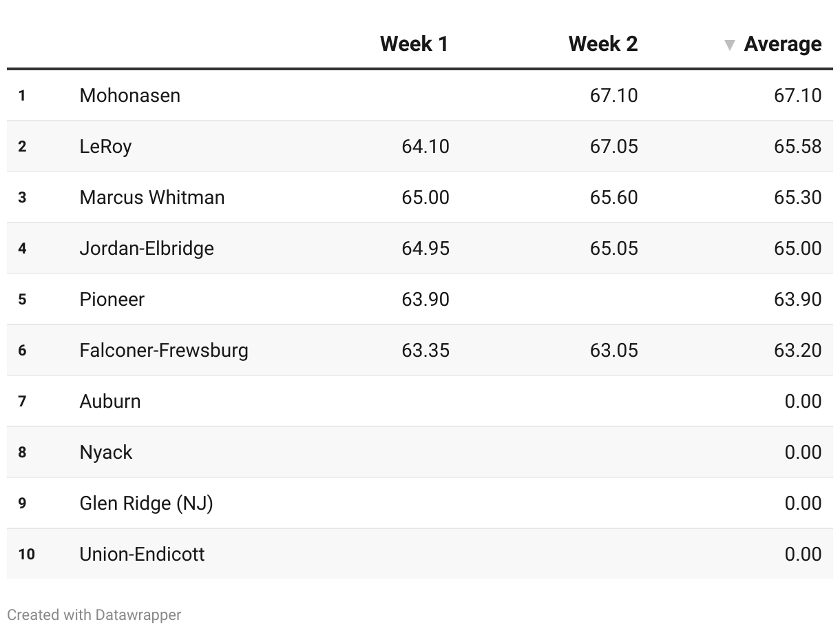840x631 pixels.
Task: Select Glen Ridge (NJ) entry
Action: click(x=147, y=503)
